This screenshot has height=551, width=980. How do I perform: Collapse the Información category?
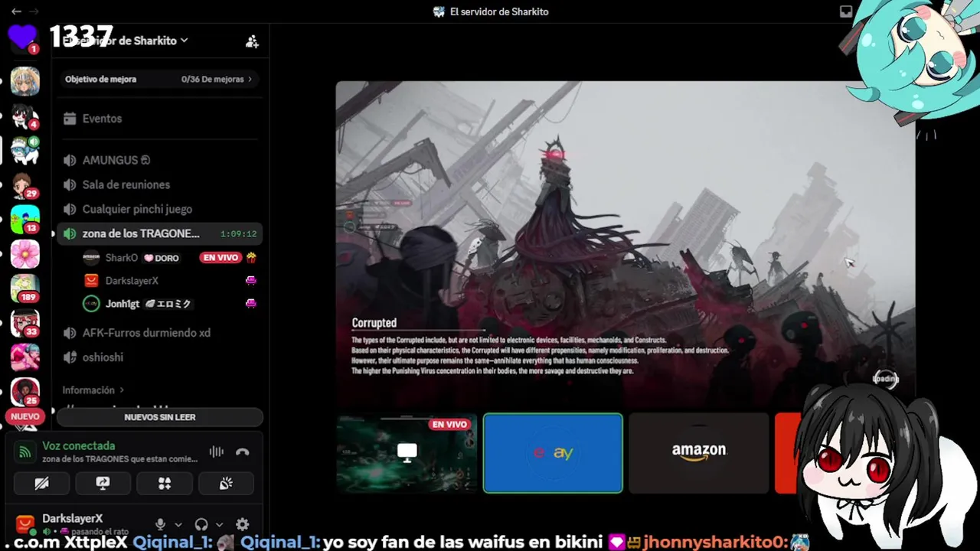pyautogui.click(x=93, y=390)
